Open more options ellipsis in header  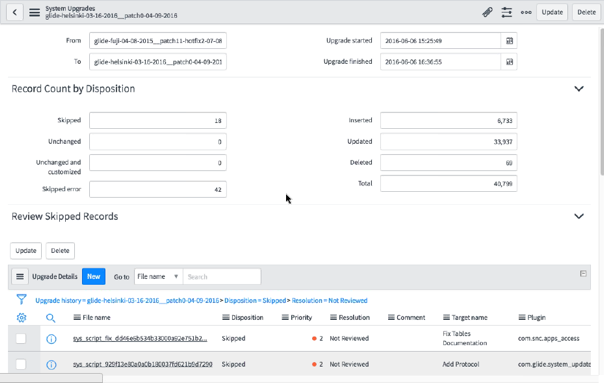point(526,12)
